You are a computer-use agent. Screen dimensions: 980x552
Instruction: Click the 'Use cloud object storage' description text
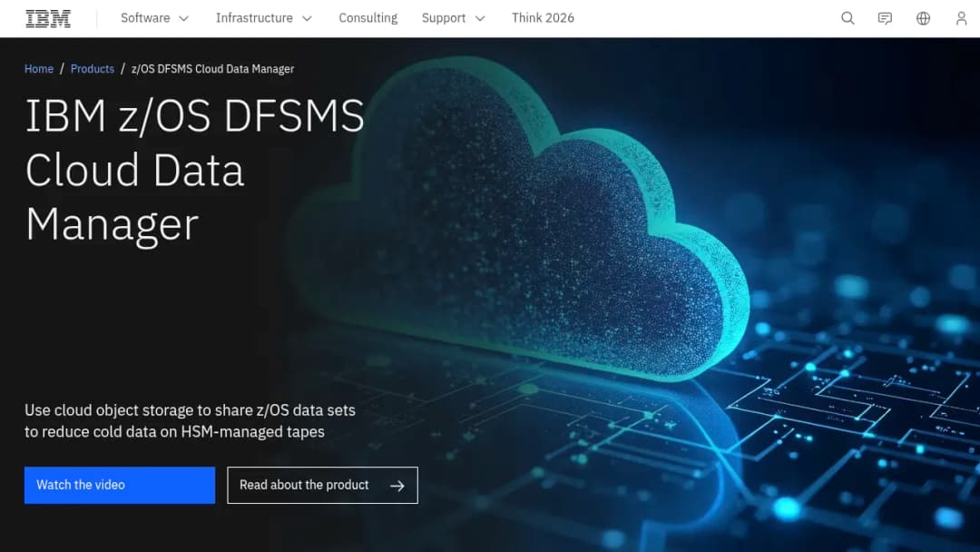190,420
